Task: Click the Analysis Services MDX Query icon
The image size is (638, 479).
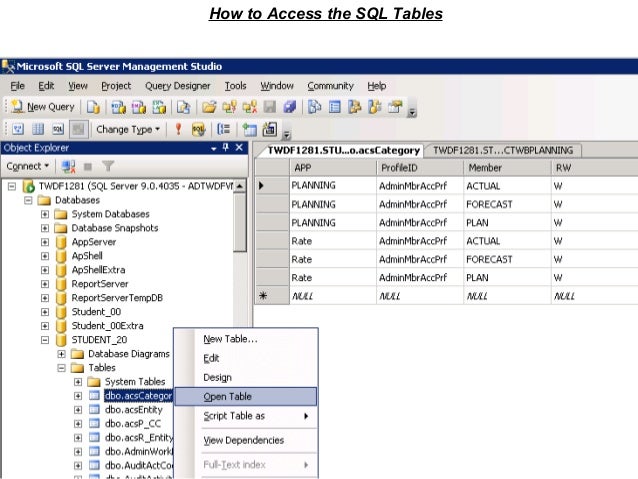Action: [118, 107]
